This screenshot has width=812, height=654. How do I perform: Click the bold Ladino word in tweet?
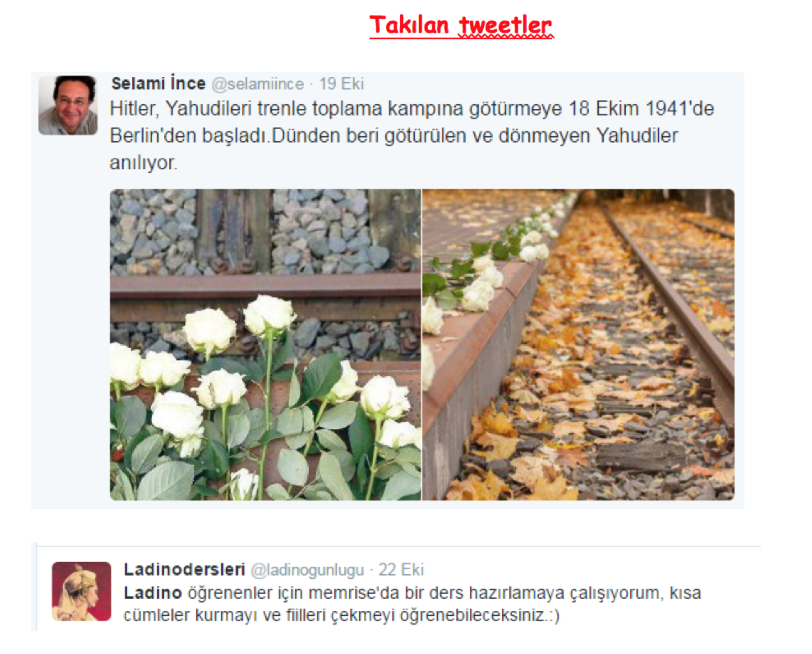point(153,593)
